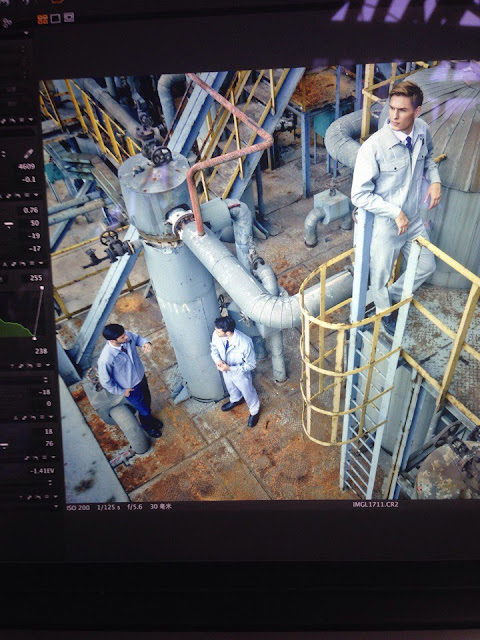Move the slider handle beside value 50

pyautogui.click(x=8, y=224)
